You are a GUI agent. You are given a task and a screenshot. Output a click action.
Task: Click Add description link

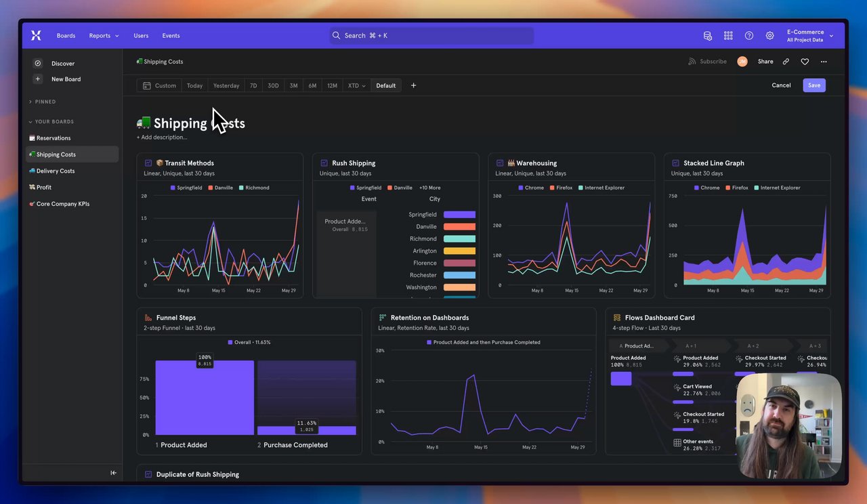(162, 137)
